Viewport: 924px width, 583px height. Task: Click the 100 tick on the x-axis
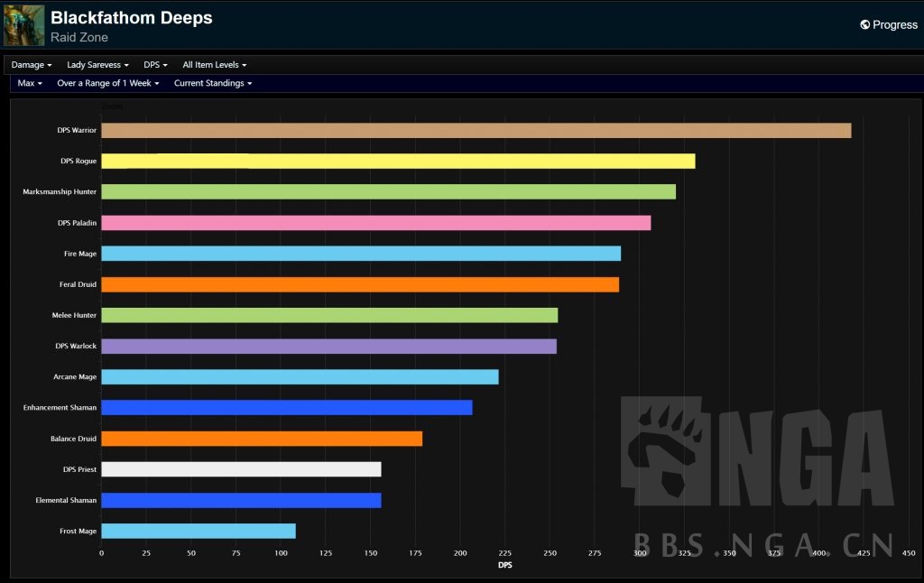(282, 553)
